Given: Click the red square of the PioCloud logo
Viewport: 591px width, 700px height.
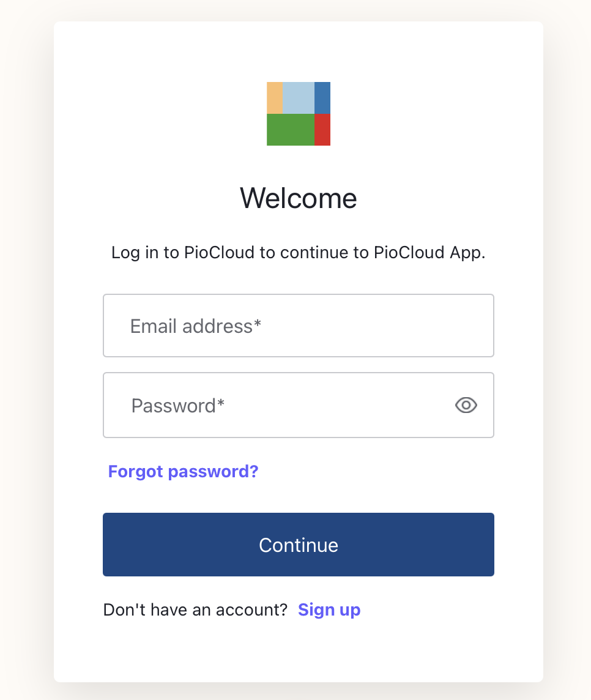Looking at the screenshot, I should [x=323, y=129].
